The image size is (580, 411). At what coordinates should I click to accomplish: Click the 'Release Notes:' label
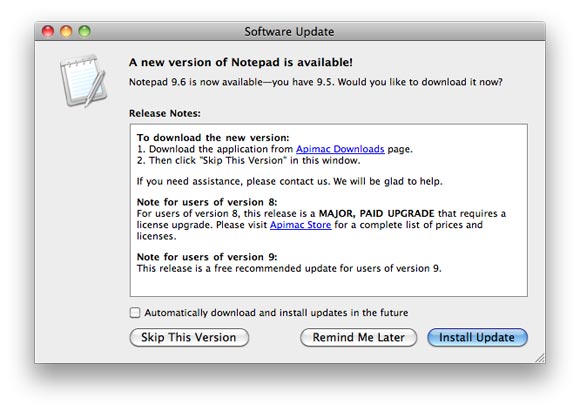click(x=165, y=113)
